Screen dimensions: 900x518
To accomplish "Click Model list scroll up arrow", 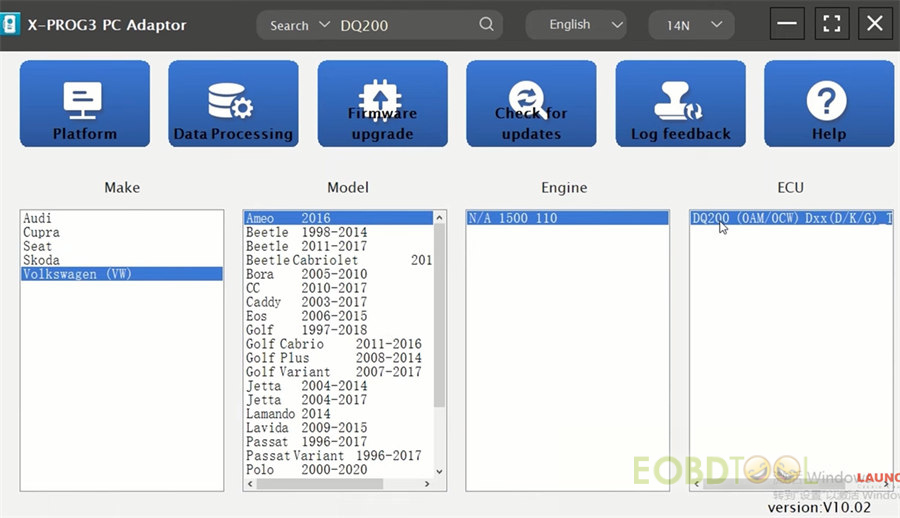I will coord(439,218).
